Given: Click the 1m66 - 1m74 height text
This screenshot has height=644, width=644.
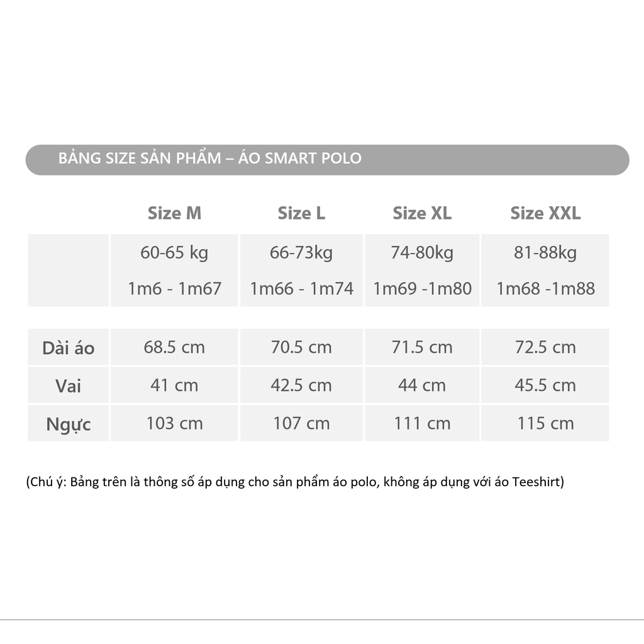Looking at the screenshot, I should point(301,288).
